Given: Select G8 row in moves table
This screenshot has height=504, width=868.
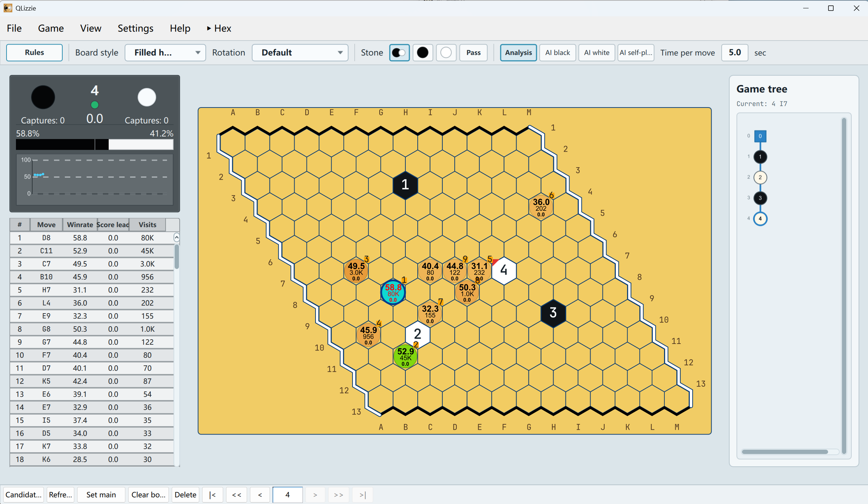Looking at the screenshot, I should click(x=92, y=329).
